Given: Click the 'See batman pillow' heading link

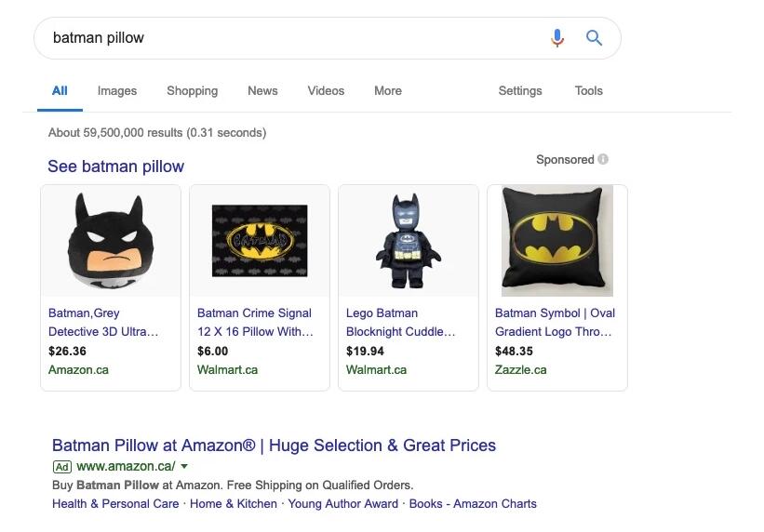Looking at the screenshot, I should [116, 166].
